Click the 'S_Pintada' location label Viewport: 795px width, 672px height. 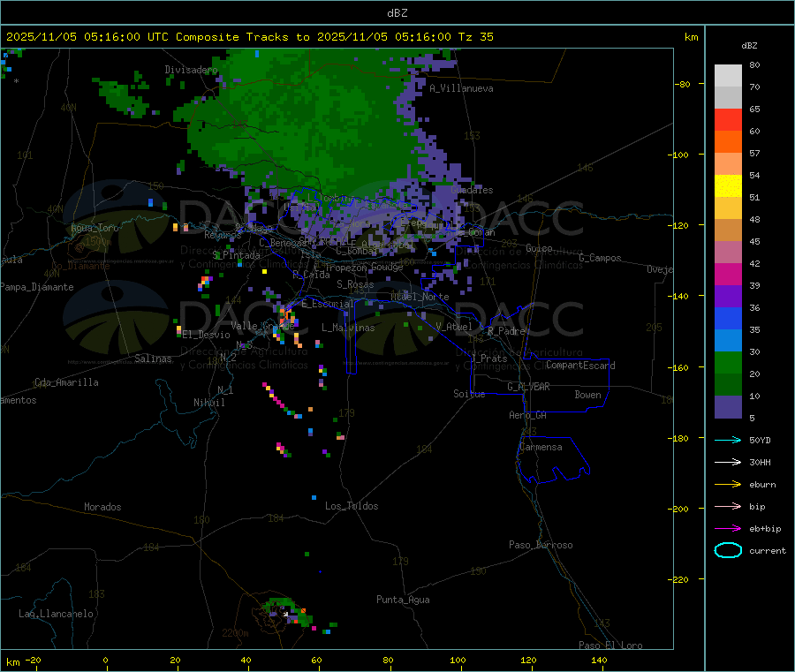point(236,255)
